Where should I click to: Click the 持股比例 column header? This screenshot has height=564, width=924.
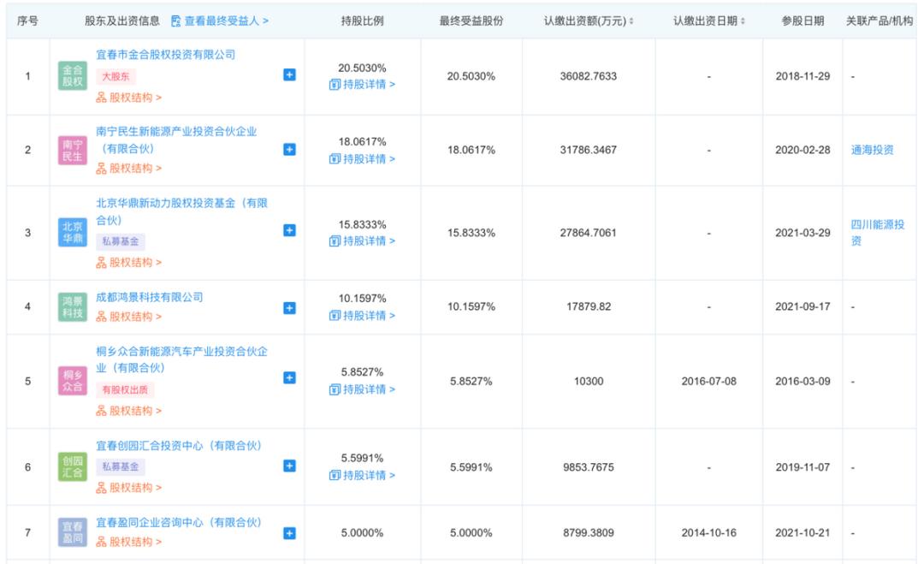click(x=362, y=21)
